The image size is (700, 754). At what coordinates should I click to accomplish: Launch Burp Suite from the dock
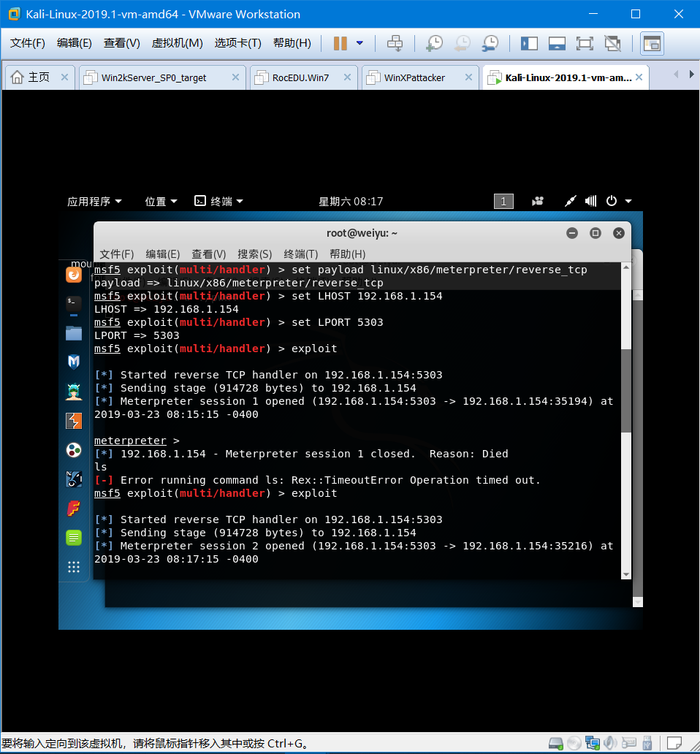pos(74,421)
